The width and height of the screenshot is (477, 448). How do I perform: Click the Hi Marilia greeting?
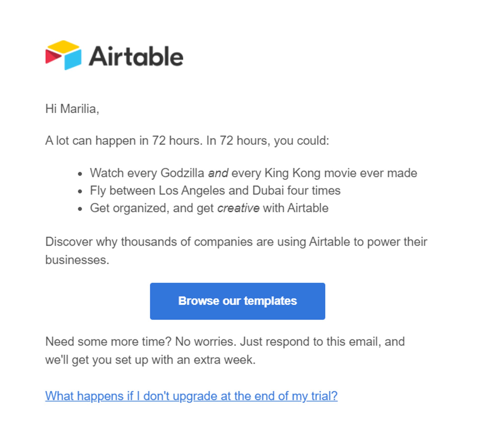pyautogui.click(x=72, y=109)
